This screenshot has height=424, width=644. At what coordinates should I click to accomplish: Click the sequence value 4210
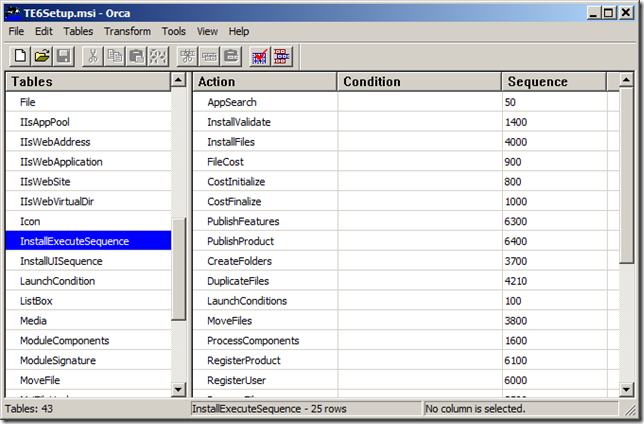(x=515, y=281)
